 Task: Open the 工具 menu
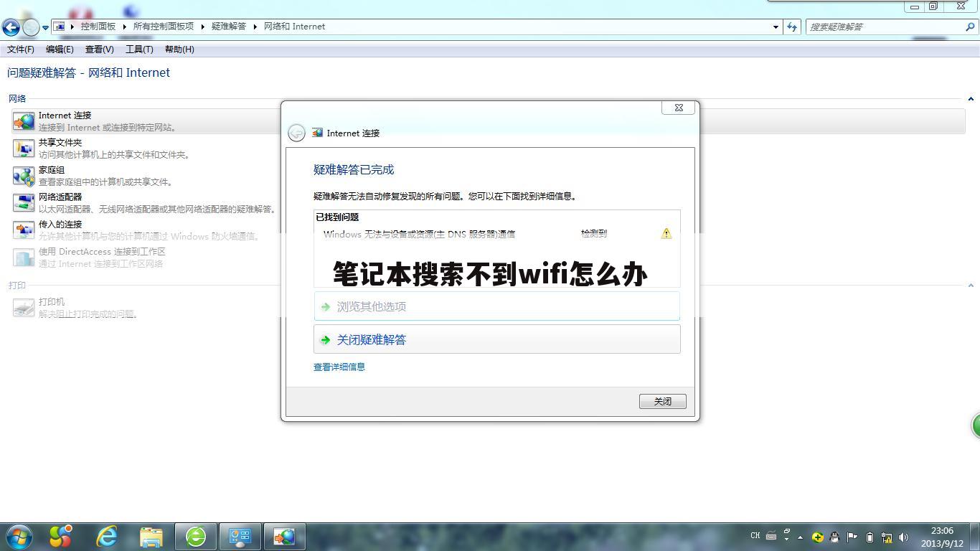pos(139,49)
